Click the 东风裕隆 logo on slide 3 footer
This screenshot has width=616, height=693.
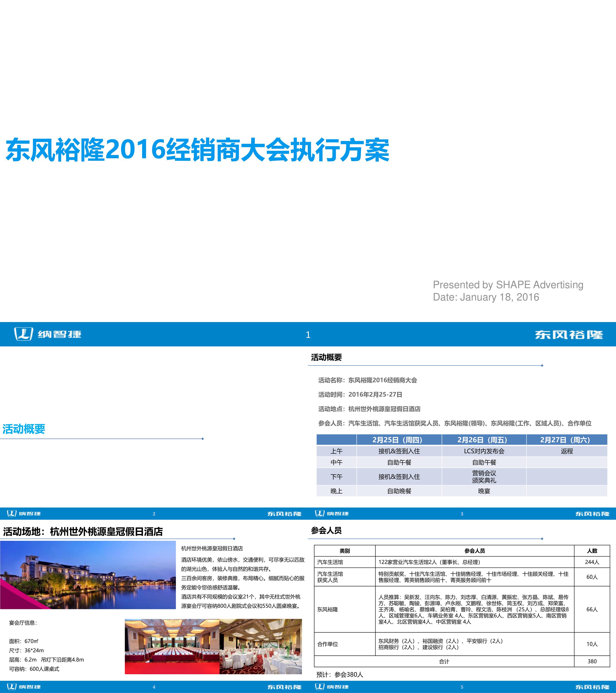[592, 514]
